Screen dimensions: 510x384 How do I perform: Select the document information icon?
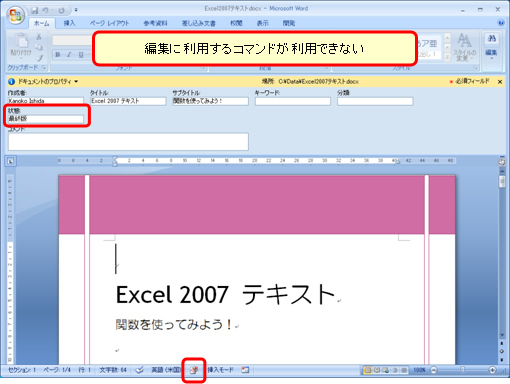click(x=11, y=81)
